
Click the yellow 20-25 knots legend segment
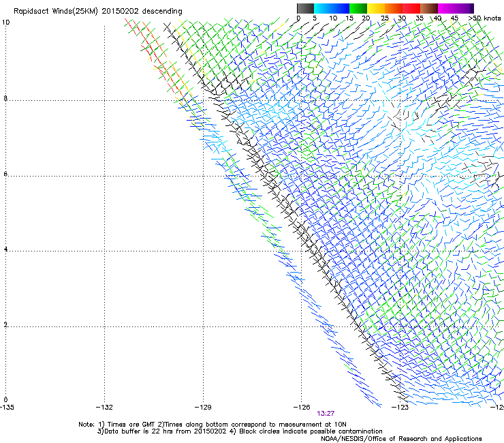click(x=376, y=8)
